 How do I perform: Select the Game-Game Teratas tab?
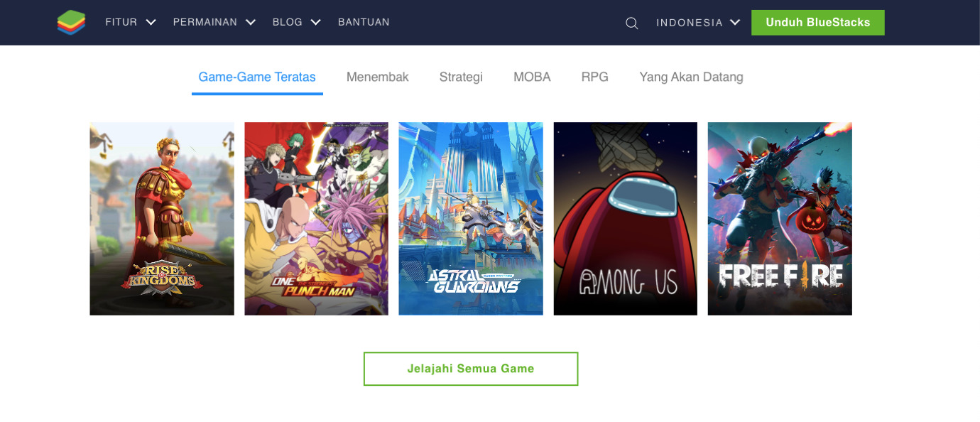point(257,77)
